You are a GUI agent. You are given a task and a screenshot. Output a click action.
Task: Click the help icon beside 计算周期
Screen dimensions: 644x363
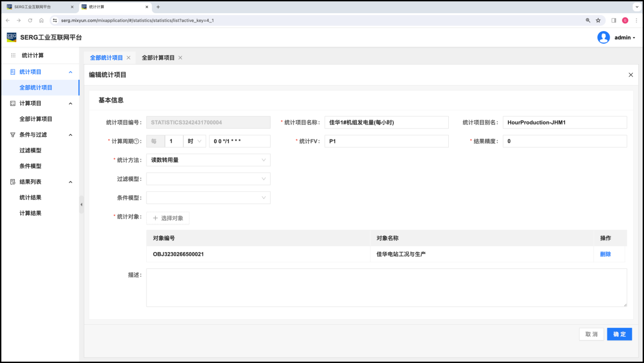coord(136,141)
